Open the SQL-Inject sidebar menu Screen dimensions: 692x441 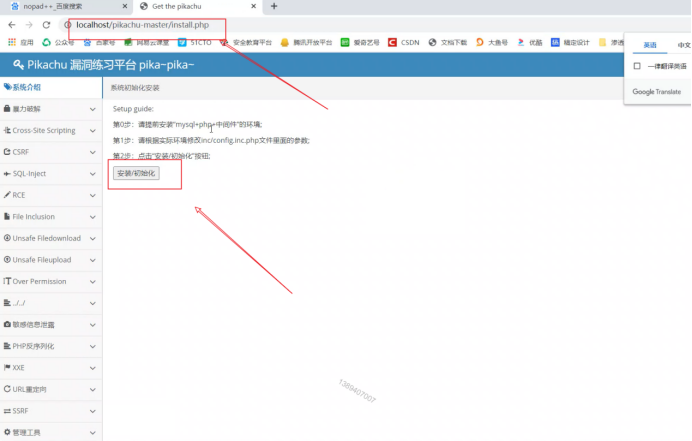click(51, 173)
